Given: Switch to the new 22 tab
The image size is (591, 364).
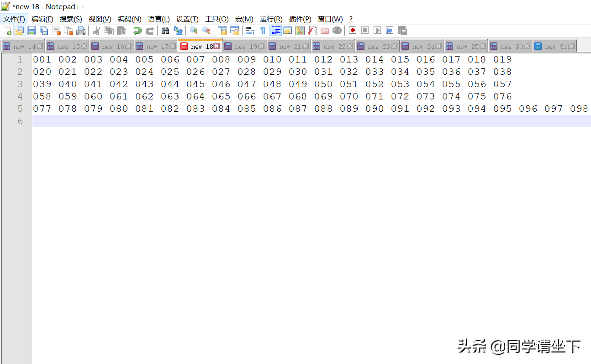Looking at the screenshot, I should click(333, 47).
